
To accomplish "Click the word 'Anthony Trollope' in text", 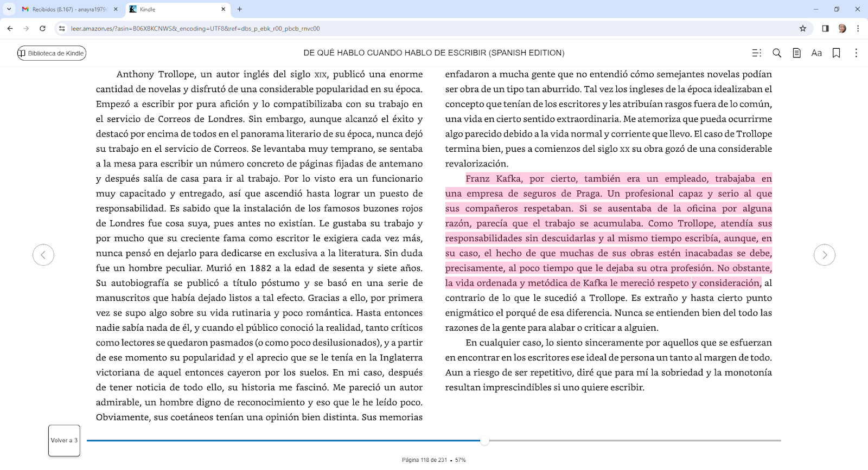I will [155, 74].
